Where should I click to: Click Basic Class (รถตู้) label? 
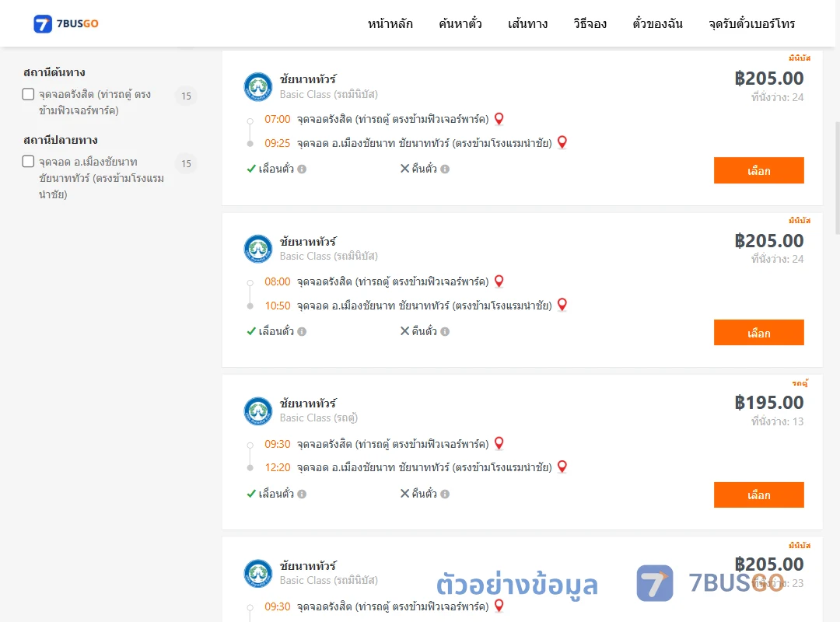[319, 418]
